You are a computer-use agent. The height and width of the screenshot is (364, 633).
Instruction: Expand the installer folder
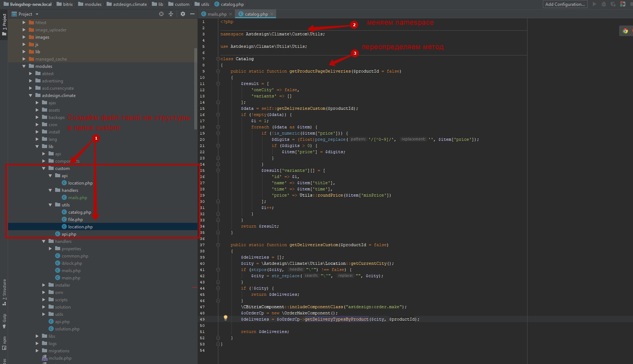(x=44, y=285)
